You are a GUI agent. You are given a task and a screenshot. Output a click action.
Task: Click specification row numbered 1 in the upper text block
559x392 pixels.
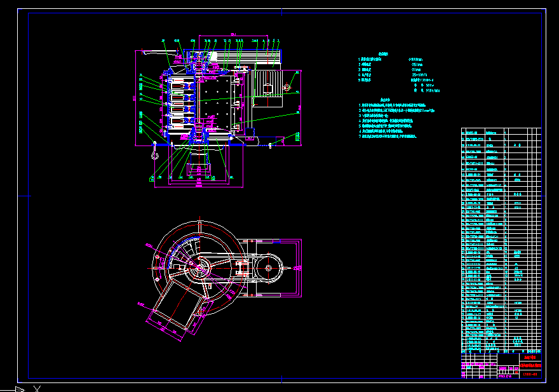[391, 60]
